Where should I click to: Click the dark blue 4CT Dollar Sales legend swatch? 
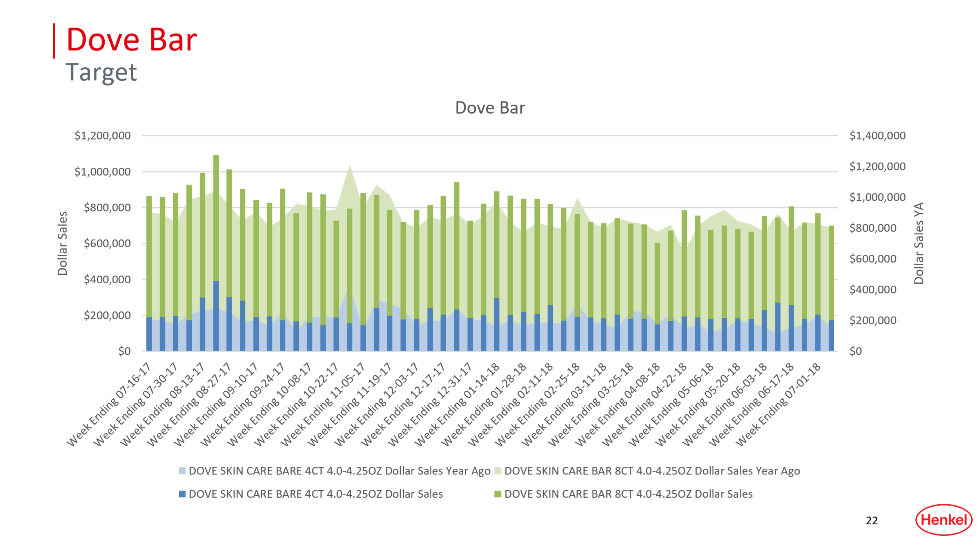[182, 494]
